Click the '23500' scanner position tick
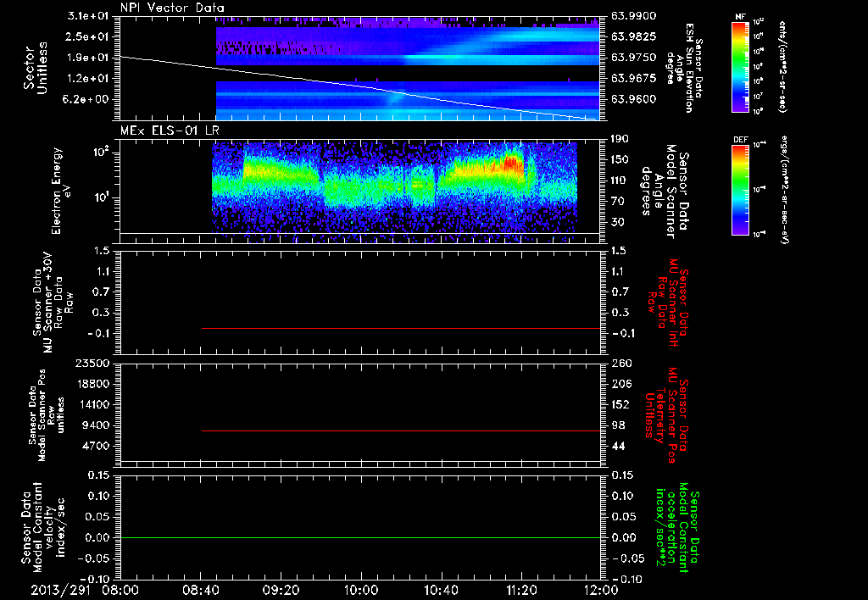This screenshot has height=600, width=868. [x=92, y=363]
